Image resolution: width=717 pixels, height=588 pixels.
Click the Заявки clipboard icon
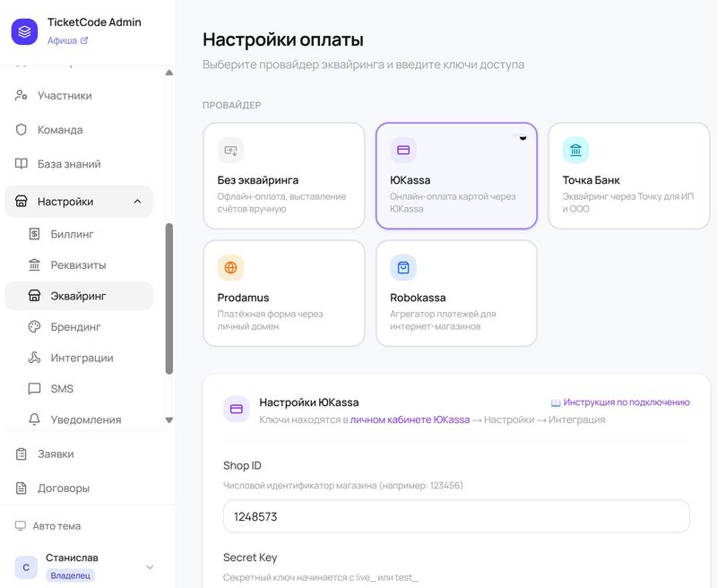[21, 454]
